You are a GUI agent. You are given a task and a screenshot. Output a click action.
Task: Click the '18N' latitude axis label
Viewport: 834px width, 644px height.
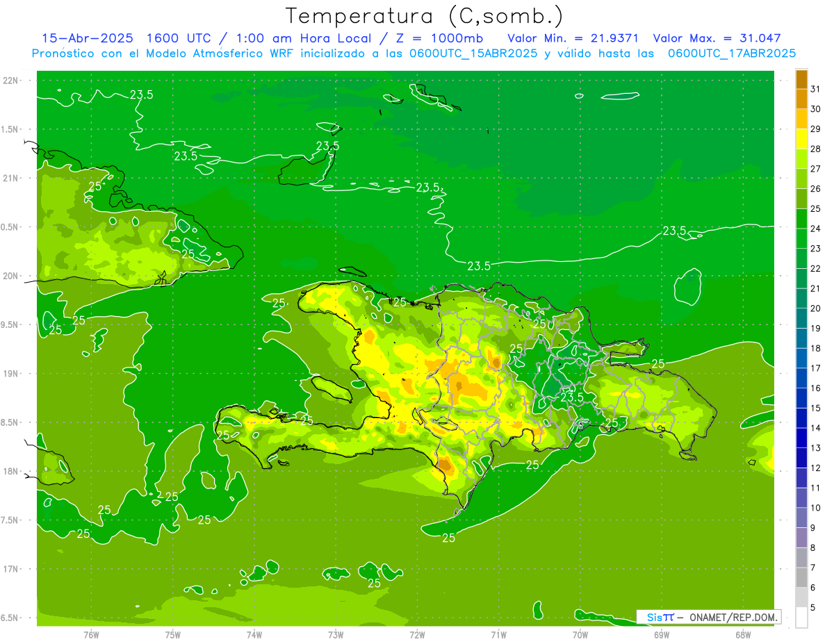11,471
